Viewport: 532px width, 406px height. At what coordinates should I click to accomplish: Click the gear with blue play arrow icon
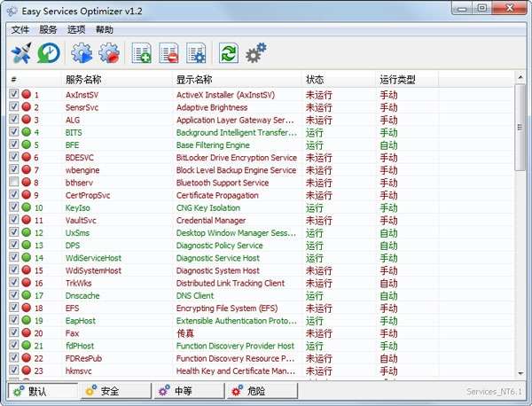click(x=82, y=53)
